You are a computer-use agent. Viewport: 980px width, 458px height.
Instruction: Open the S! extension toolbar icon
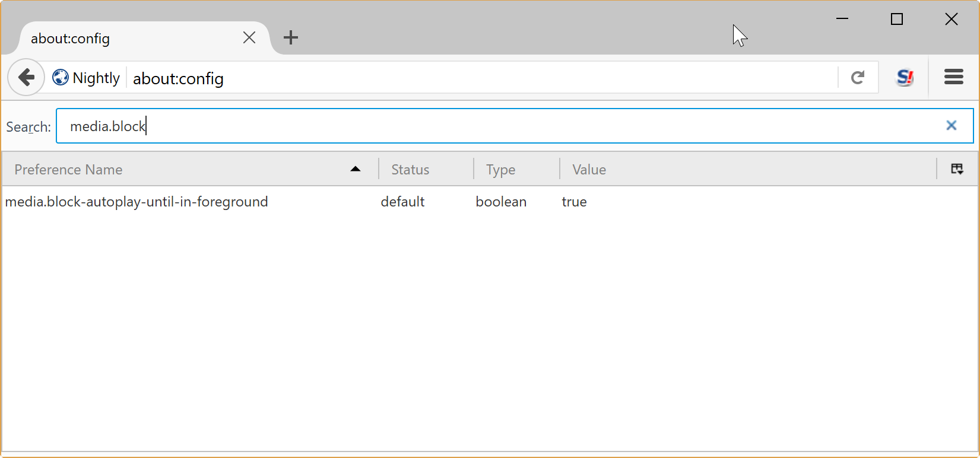[x=905, y=77]
